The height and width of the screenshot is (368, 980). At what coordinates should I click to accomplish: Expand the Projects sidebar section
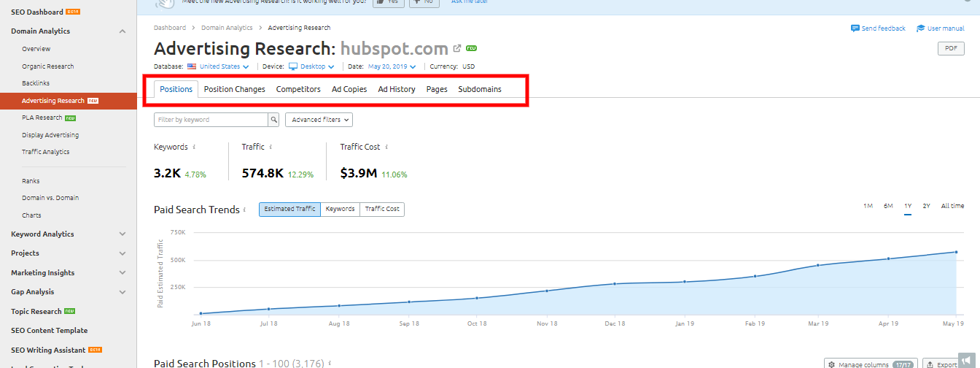122,253
